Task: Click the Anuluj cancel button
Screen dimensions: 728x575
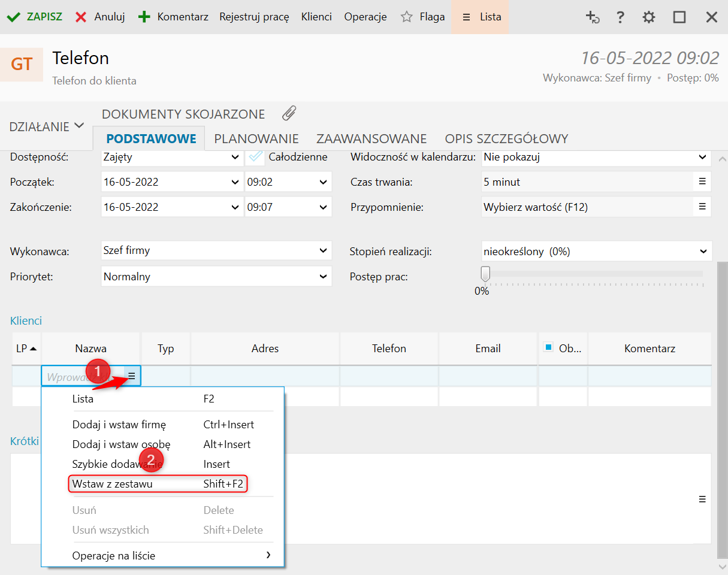Action: [100, 17]
